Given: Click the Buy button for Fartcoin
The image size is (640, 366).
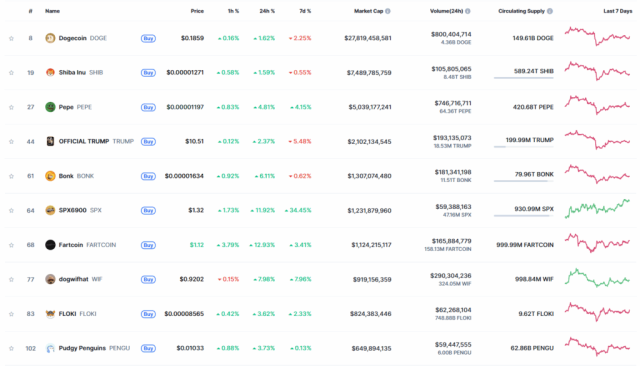Looking at the screenshot, I should click(x=148, y=245).
